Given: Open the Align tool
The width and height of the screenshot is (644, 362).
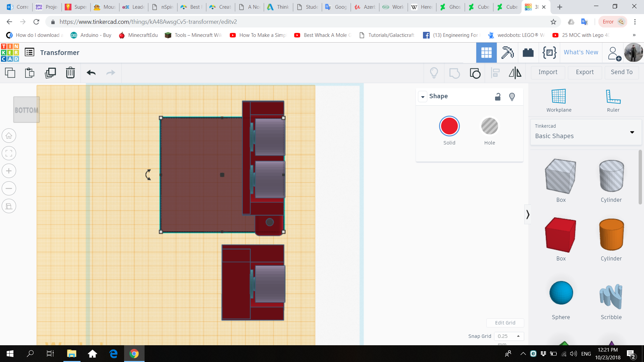Looking at the screenshot, I should point(495,73).
